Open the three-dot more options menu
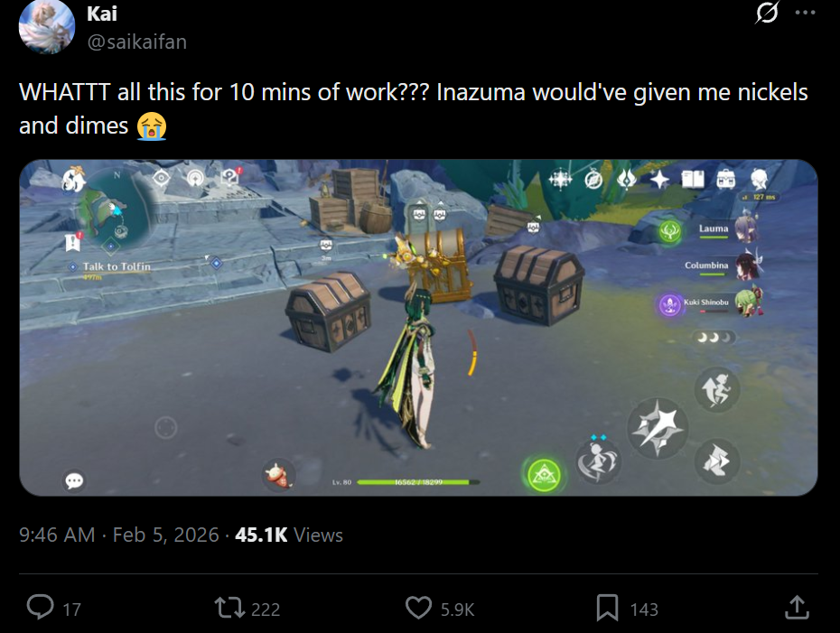Viewport: 840px width, 633px height. 805,13
